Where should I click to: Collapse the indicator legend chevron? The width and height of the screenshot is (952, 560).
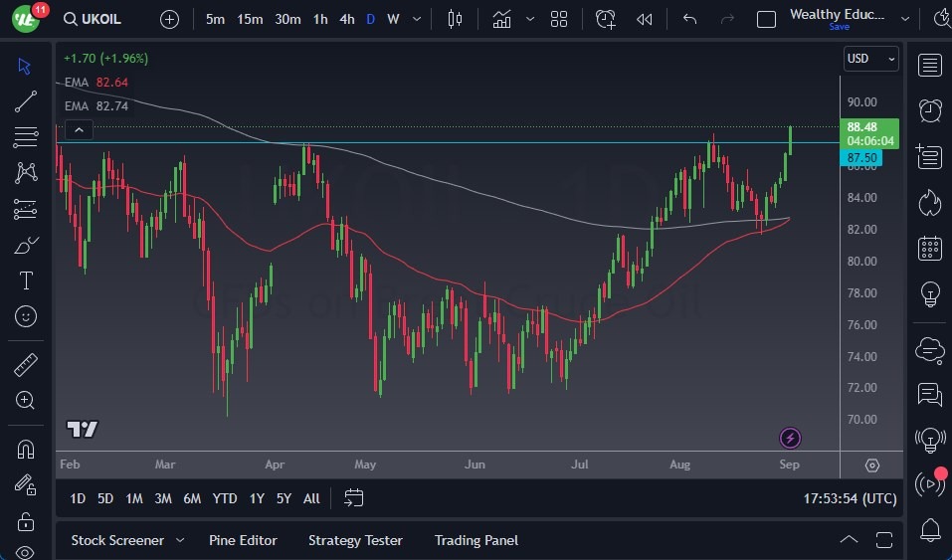point(79,129)
